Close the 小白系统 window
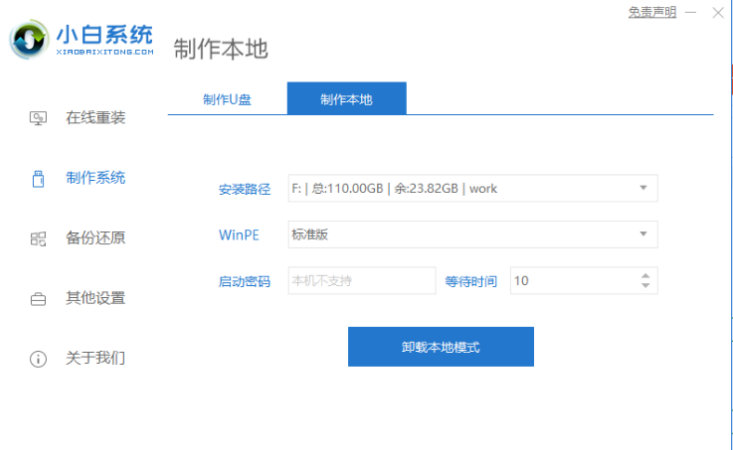733x450 pixels. 718,13
